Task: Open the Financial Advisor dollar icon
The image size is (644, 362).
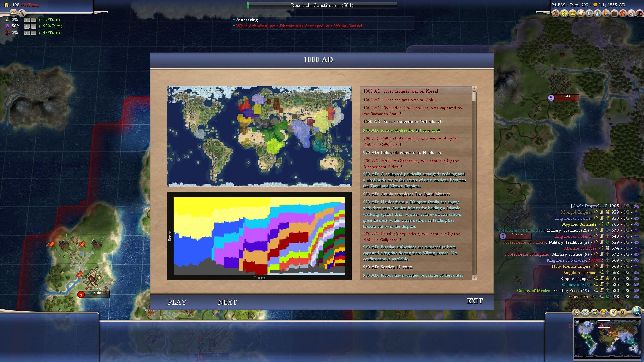Action: [x=564, y=13]
